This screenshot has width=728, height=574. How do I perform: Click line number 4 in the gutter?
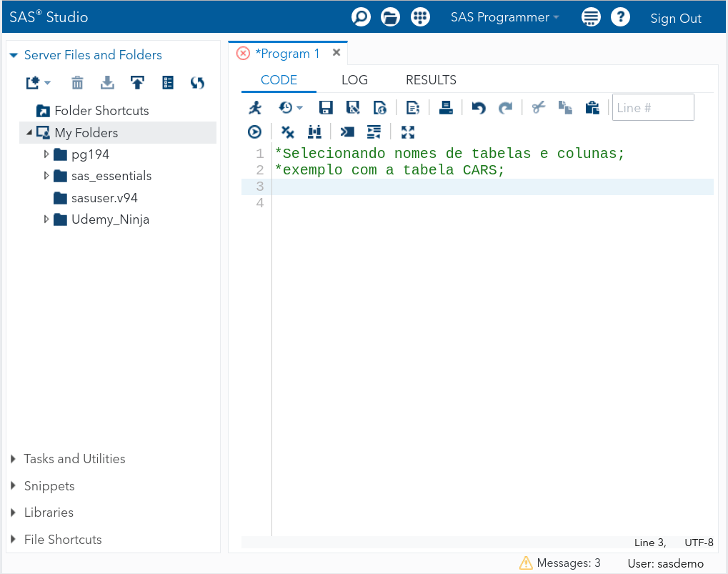(259, 203)
